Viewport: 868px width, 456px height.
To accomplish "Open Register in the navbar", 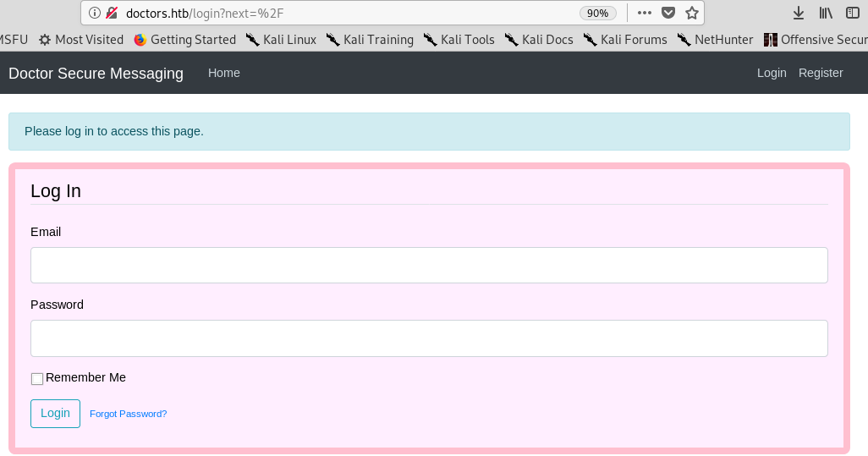I will point(821,73).
